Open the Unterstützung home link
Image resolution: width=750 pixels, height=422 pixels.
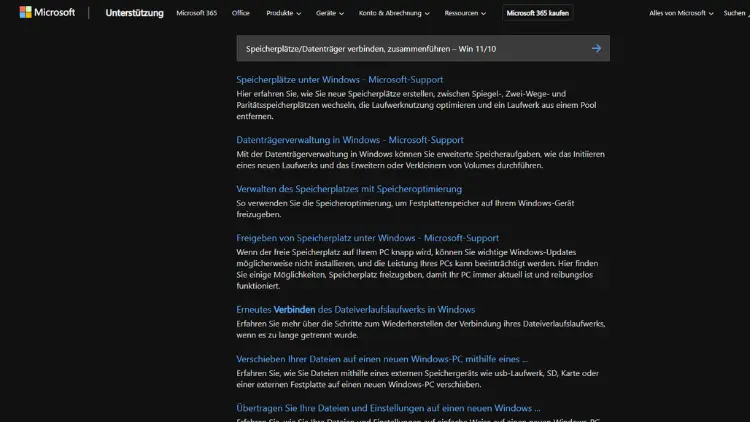[x=134, y=13]
